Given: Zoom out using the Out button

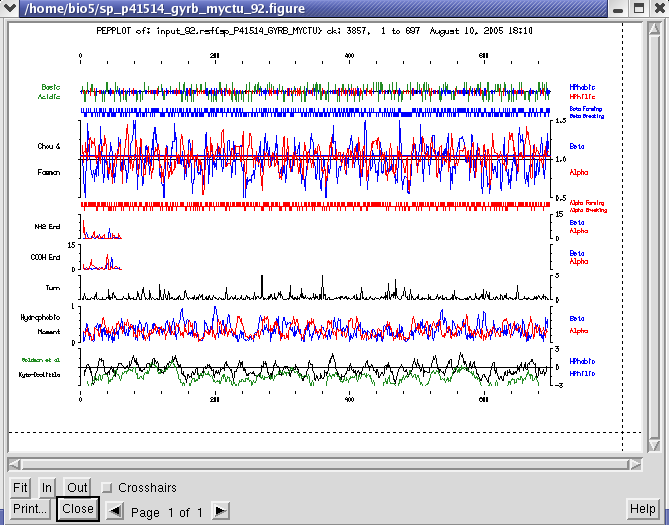Looking at the screenshot, I should pos(77,487).
